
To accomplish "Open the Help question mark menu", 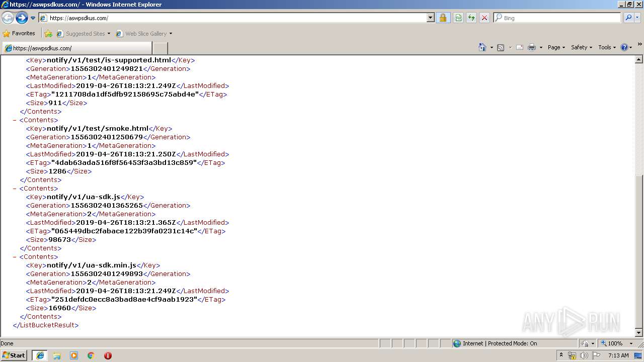I will click(626, 47).
